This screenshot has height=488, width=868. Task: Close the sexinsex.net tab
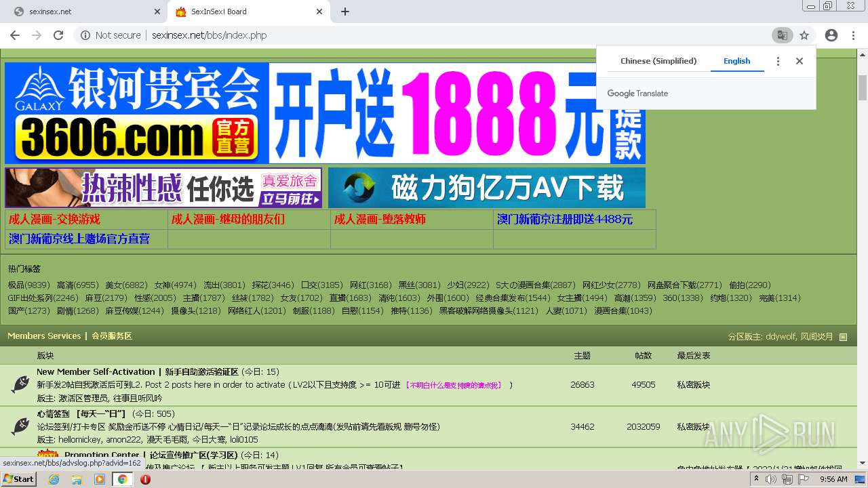[157, 12]
